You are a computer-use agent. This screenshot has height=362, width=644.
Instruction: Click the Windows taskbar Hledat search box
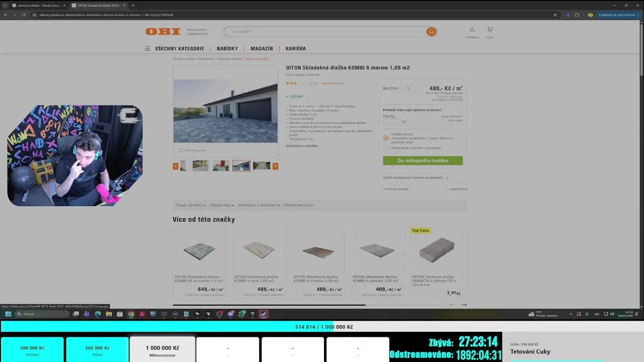(x=42, y=314)
